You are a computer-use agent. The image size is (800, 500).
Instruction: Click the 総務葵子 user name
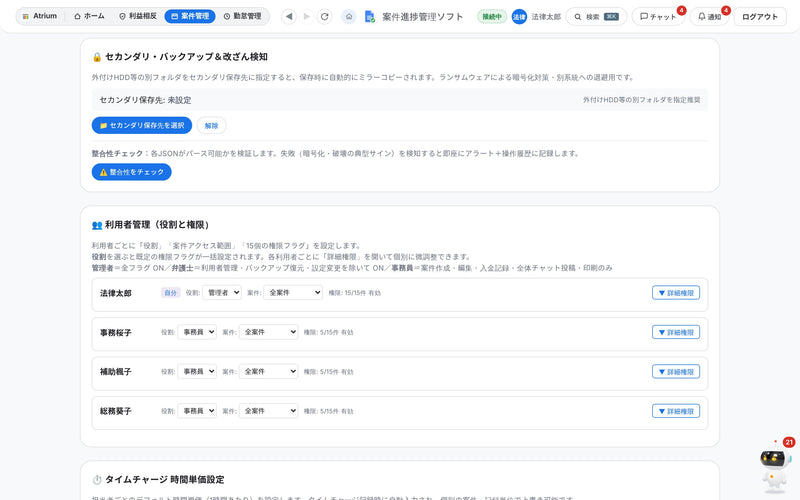point(116,411)
